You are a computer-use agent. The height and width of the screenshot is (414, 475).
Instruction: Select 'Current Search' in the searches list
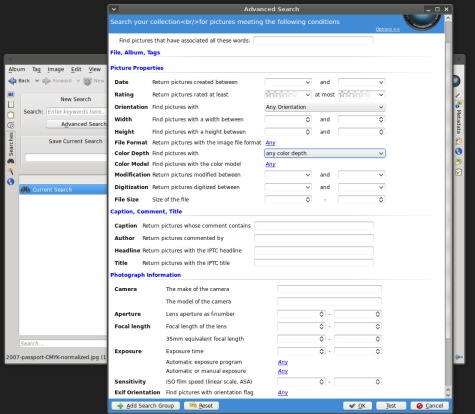[63, 190]
